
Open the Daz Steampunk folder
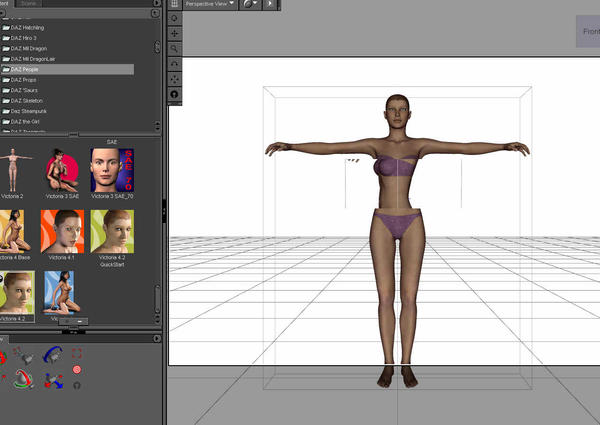[x=25, y=111]
